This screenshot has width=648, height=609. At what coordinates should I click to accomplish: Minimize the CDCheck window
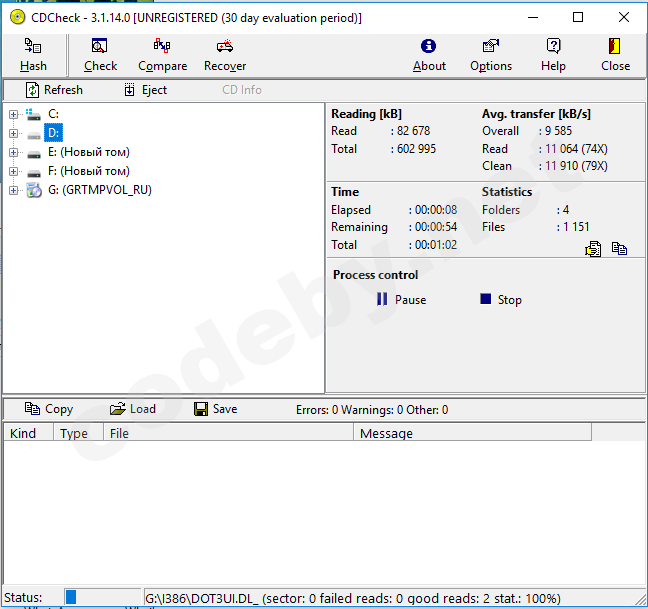pos(533,17)
